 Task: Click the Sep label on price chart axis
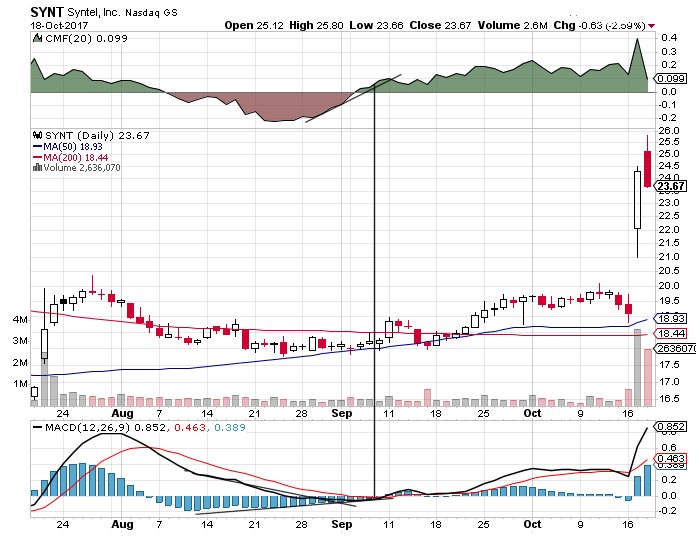click(x=343, y=411)
